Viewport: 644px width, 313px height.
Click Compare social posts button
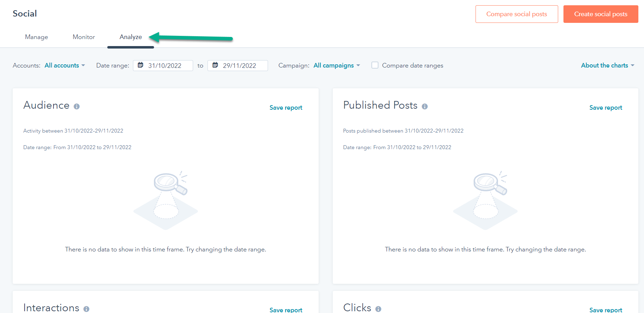click(517, 14)
